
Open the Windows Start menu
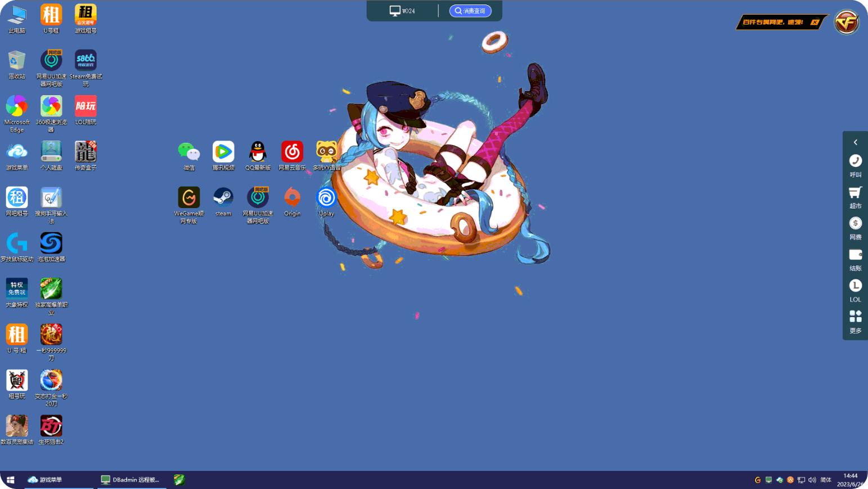[10, 479]
